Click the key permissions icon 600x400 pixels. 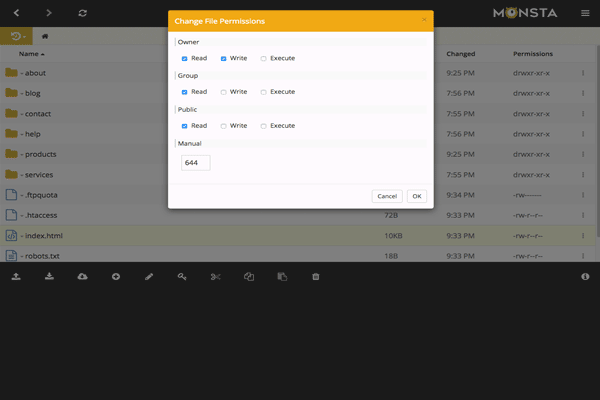(x=182, y=276)
